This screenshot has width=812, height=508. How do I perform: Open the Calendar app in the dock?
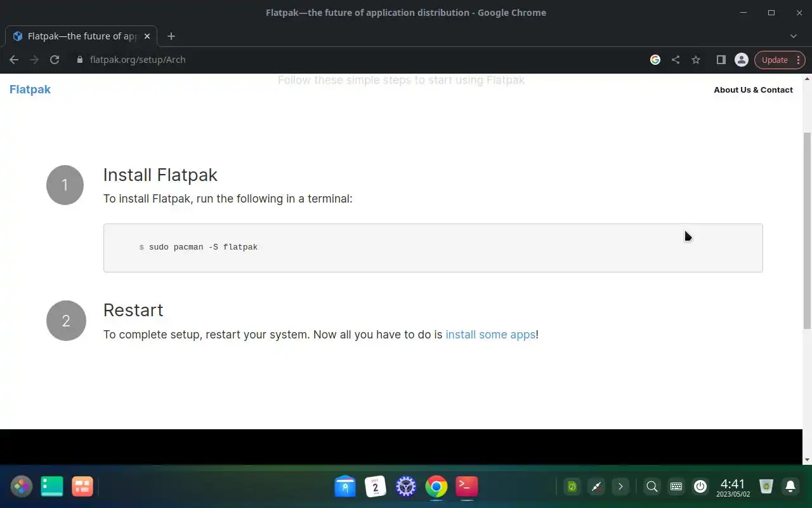376,486
